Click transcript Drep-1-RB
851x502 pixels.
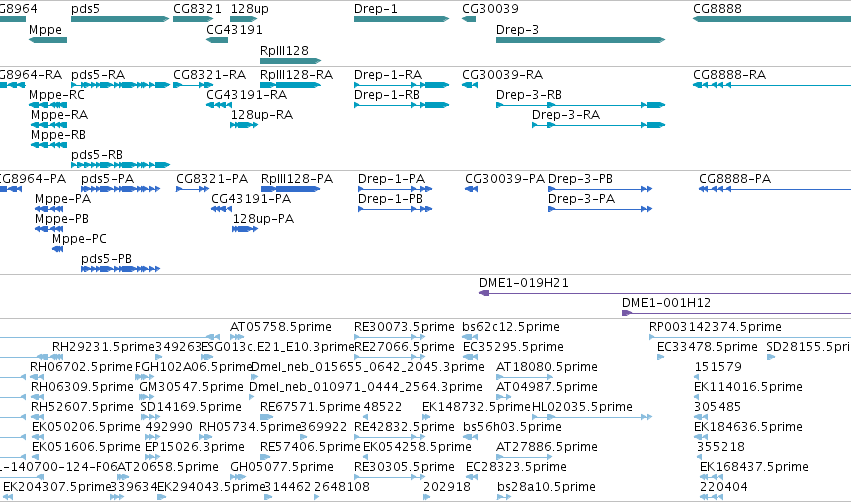[402, 105]
